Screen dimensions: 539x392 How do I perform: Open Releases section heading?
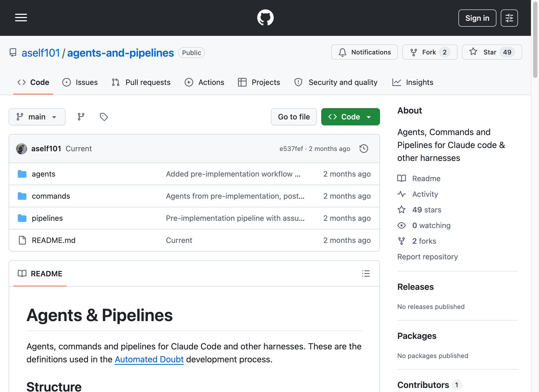tap(415, 287)
